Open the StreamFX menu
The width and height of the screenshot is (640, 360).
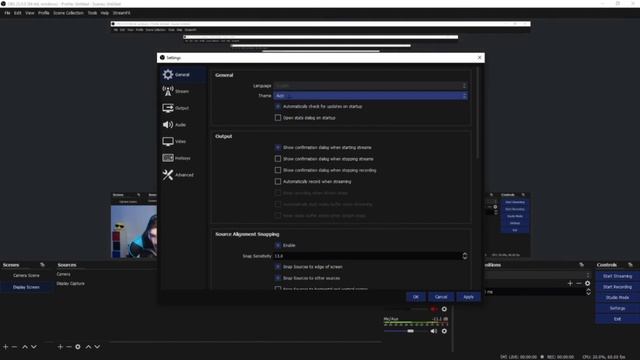pyautogui.click(x=122, y=13)
